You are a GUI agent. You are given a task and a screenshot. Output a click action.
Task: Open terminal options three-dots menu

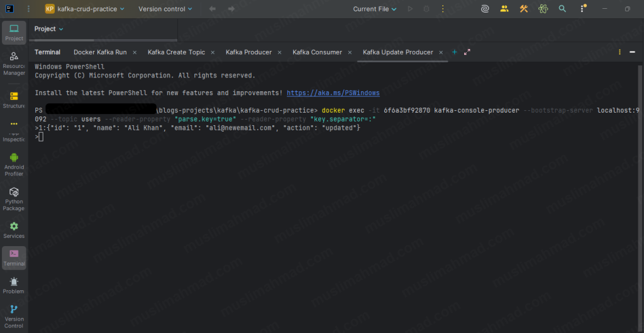619,52
